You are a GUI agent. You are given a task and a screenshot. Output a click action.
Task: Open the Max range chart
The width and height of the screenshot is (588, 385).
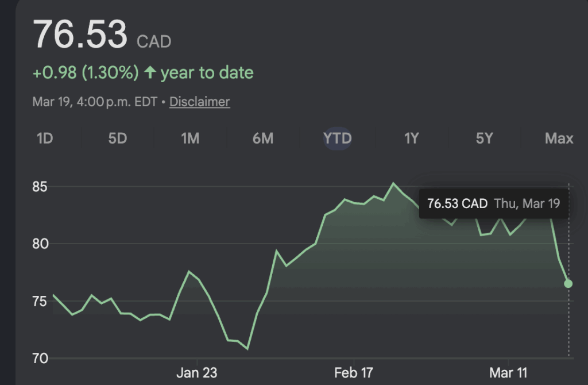pyautogui.click(x=559, y=138)
